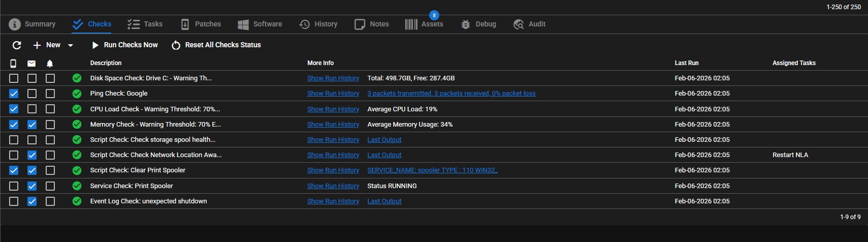Image resolution: width=868 pixels, height=242 pixels.
Task: Open Last Output for Event Log Check
Action: 384,201
